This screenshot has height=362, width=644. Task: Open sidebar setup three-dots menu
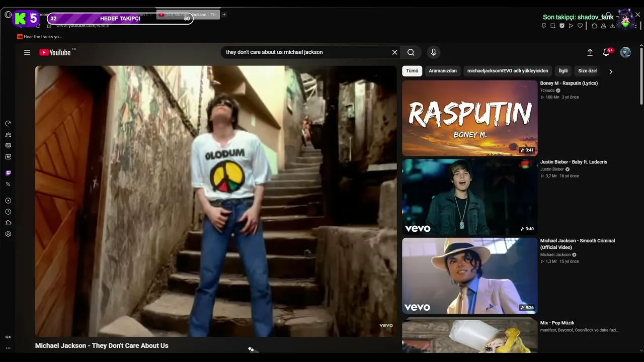(8, 348)
